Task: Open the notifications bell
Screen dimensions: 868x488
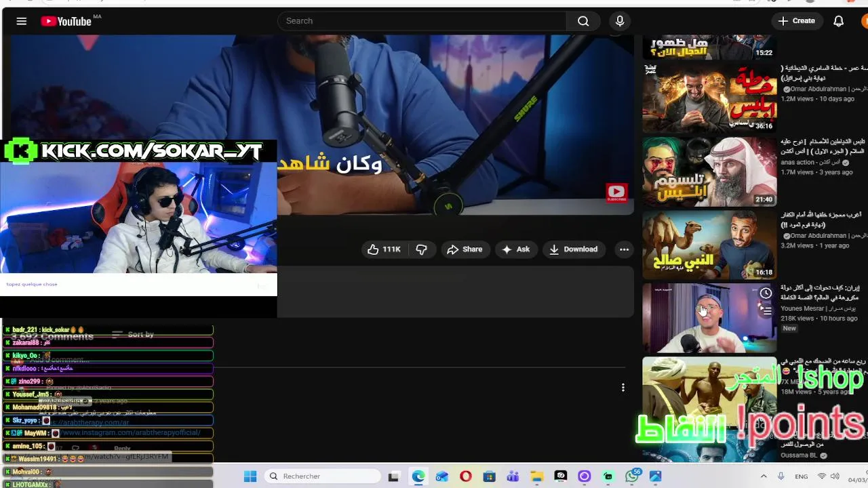Action: tap(839, 21)
